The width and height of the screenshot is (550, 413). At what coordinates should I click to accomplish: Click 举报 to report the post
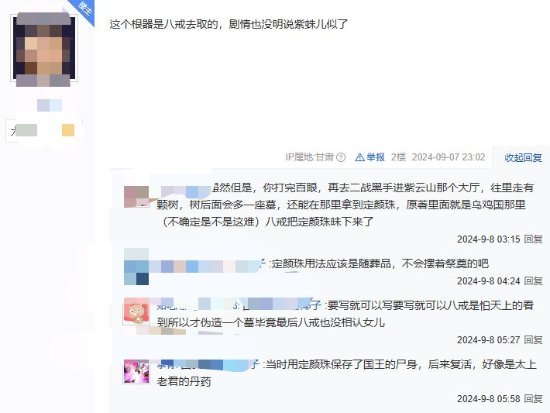(376, 157)
